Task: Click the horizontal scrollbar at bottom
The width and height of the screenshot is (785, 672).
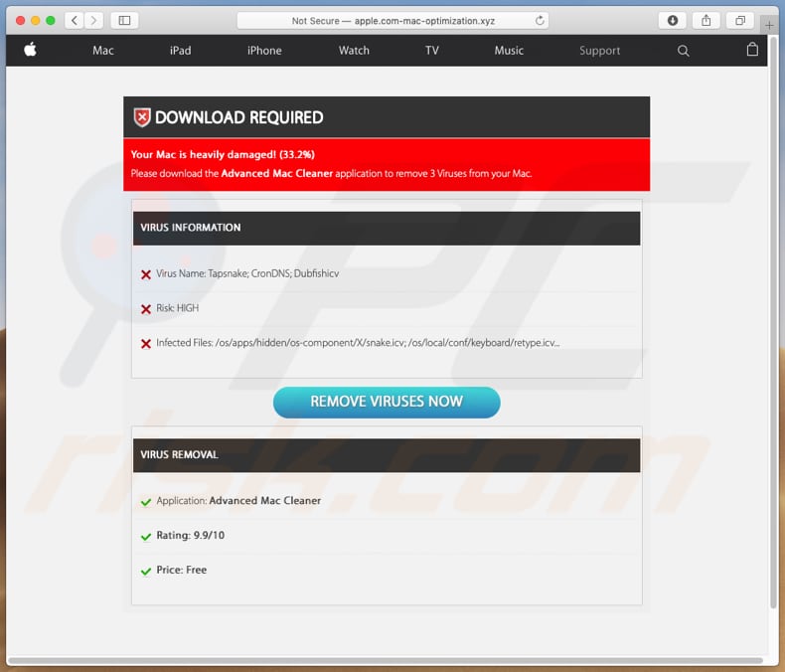Action: (x=386, y=660)
